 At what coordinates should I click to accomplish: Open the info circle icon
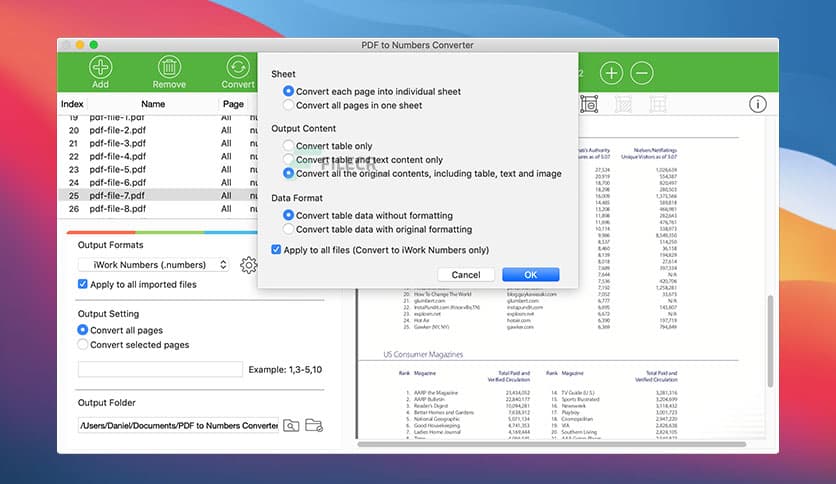coord(758,104)
